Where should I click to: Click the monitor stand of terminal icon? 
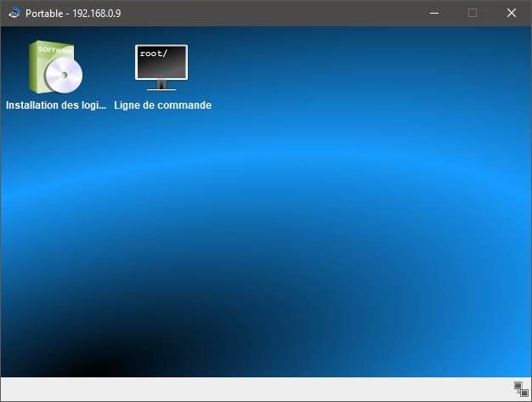[161, 86]
